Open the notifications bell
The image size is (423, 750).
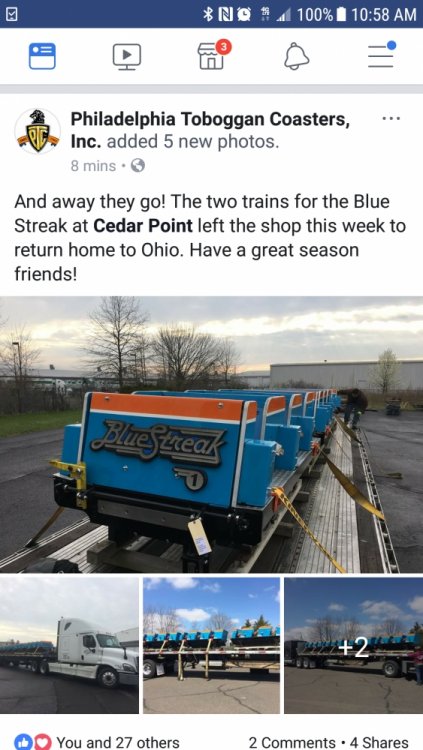pos(297,56)
